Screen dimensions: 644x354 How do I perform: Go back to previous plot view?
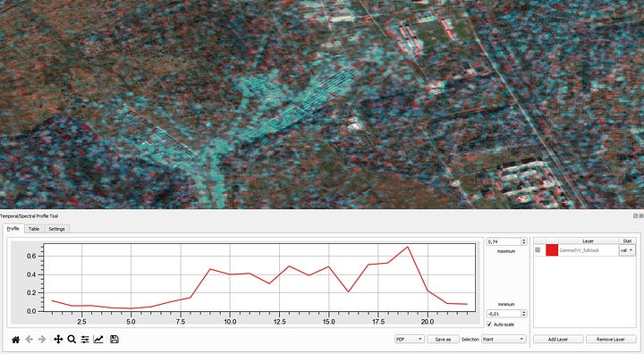coord(30,339)
